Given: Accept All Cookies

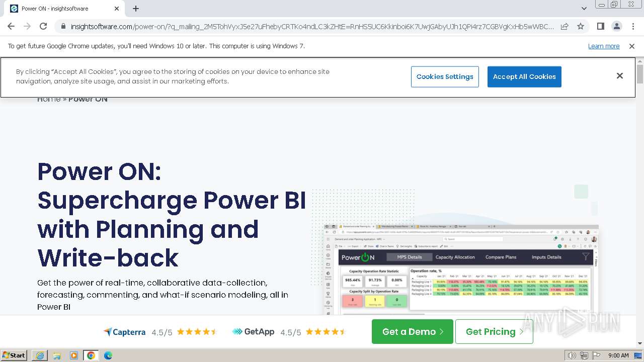Looking at the screenshot, I should tap(524, 76).
